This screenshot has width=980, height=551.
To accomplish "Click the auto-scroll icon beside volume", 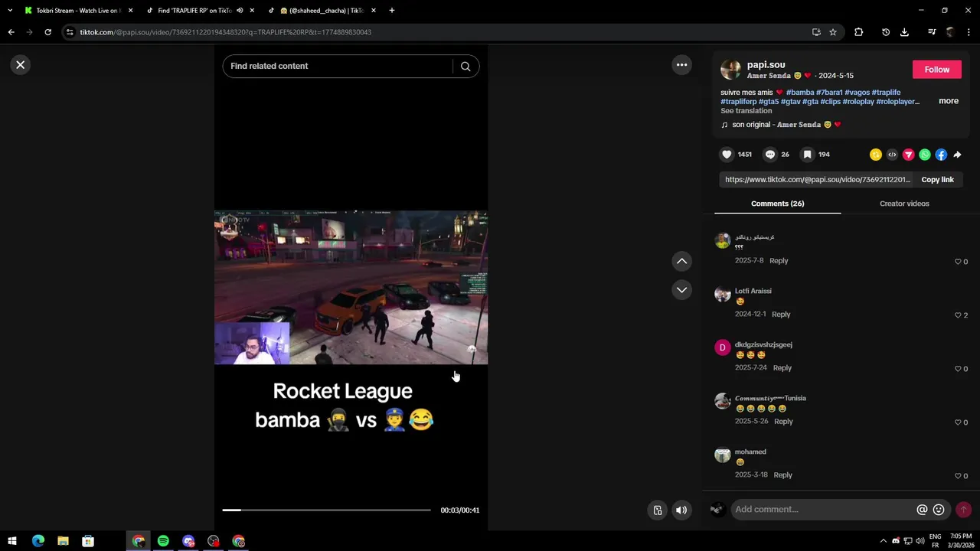I will point(658,510).
